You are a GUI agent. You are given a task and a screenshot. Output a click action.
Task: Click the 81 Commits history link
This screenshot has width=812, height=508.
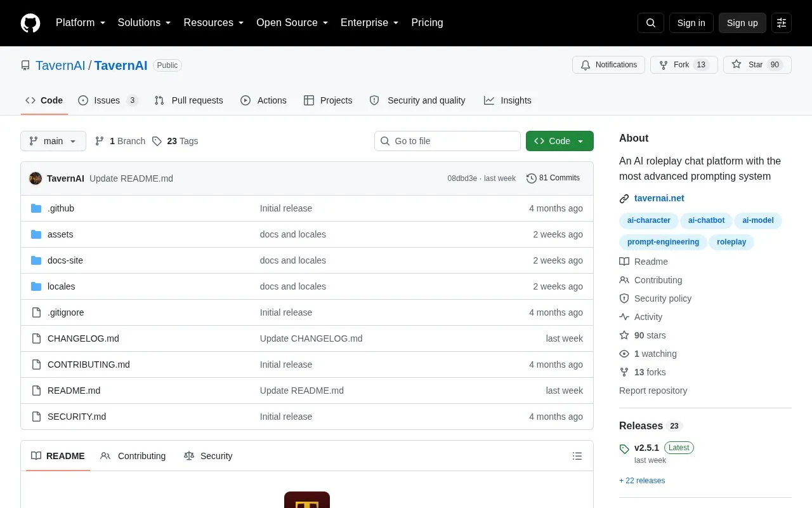click(553, 178)
